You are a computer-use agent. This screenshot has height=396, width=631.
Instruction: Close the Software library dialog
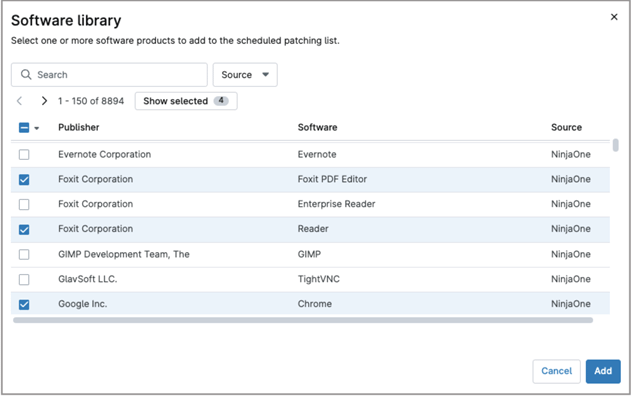coord(614,17)
